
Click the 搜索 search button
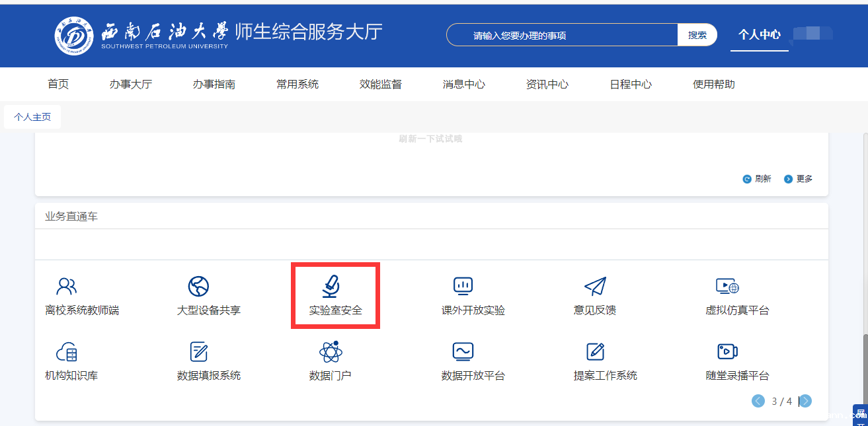(697, 35)
